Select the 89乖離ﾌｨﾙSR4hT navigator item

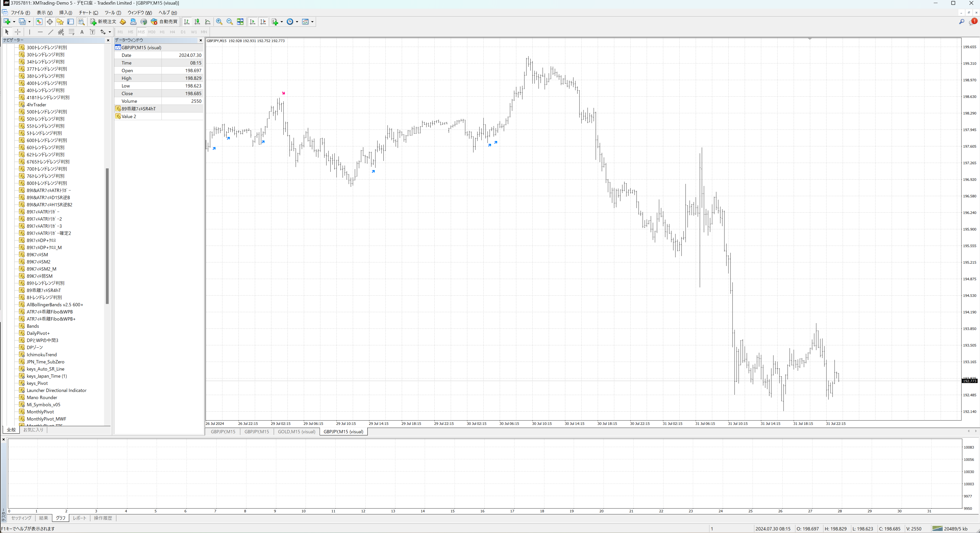43,290
